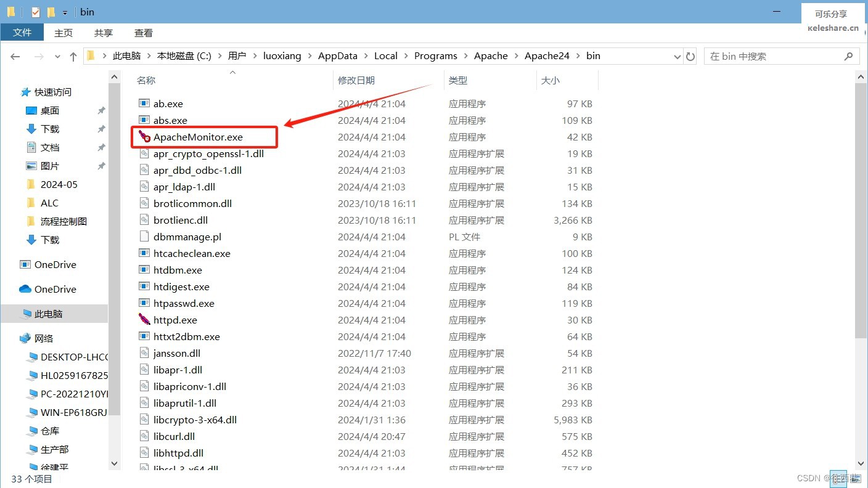Click the Properties quick access toolbar icon

click(x=35, y=12)
